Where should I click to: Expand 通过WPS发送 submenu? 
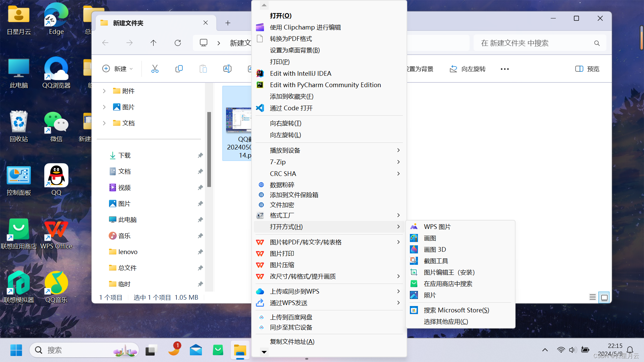tap(329, 303)
